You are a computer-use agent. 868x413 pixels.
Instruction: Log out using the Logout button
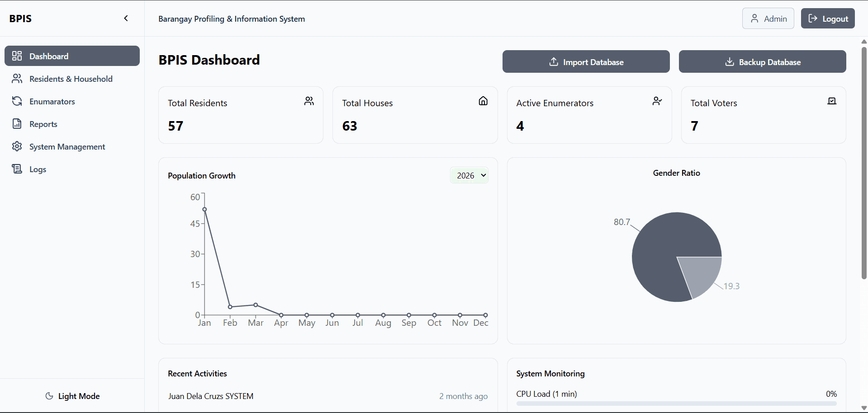(x=828, y=19)
